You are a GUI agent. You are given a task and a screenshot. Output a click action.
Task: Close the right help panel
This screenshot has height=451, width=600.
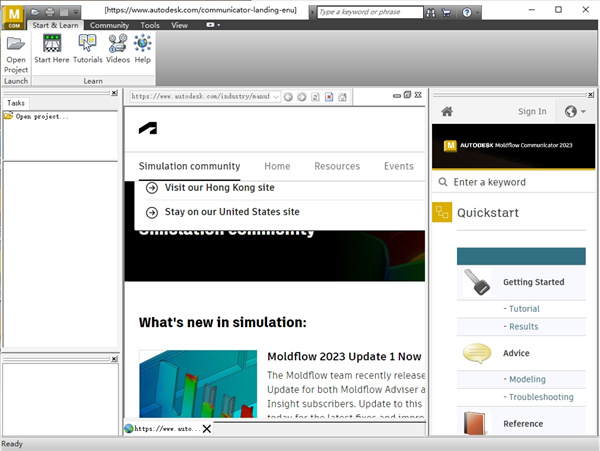point(591,94)
